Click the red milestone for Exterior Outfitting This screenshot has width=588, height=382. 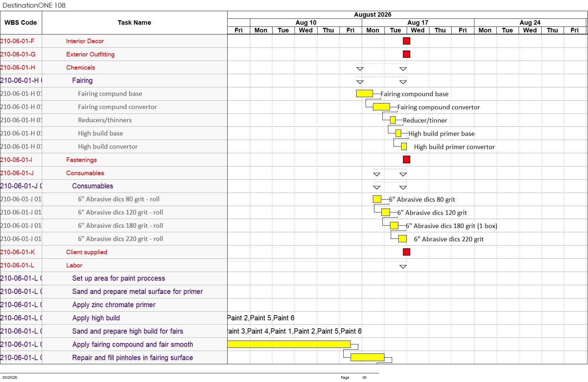[406, 54]
